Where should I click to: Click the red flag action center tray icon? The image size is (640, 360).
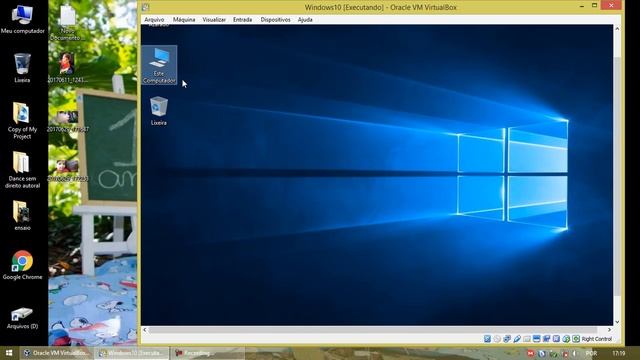click(565, 353)
